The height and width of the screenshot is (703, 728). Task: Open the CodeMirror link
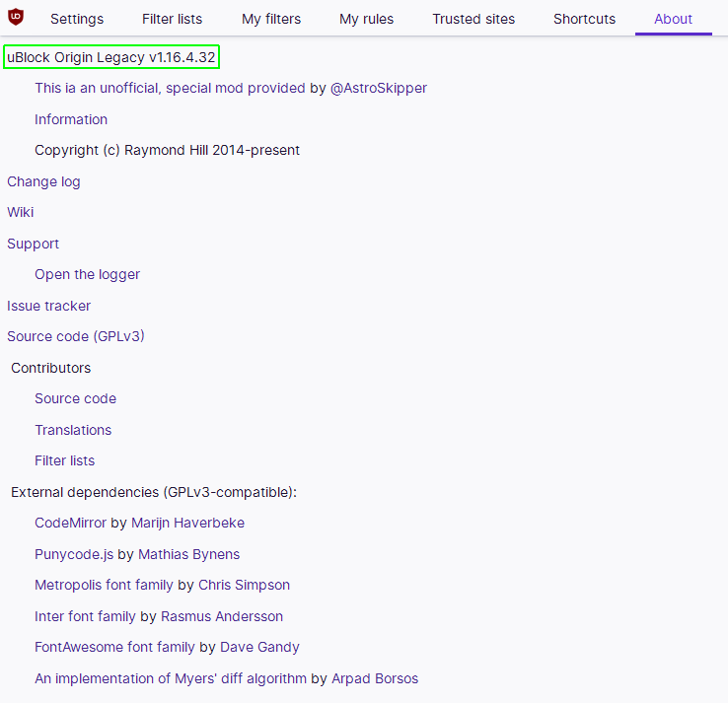pos(71,523)
